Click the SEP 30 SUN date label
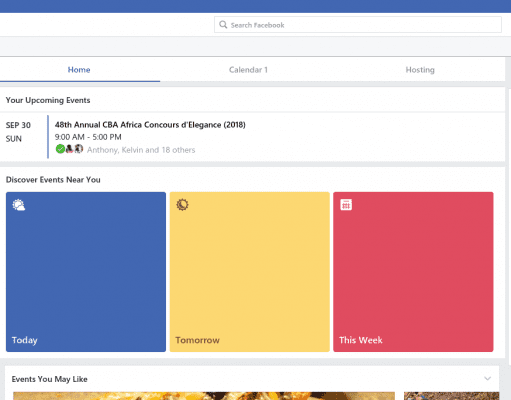Screen dimensions: 511x400 click(18, 132)
